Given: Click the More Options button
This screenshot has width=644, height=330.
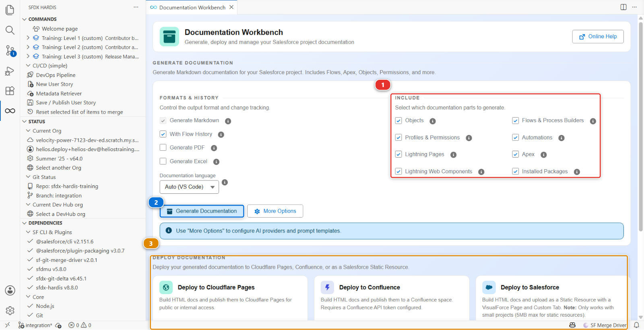Looking at the screenshot, I should [x=275, y=211].
